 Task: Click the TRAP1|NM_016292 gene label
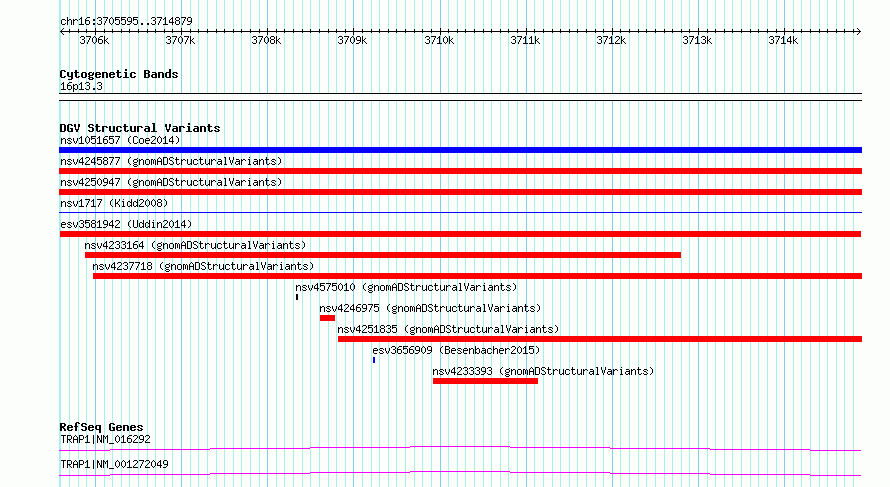(106, 439)
